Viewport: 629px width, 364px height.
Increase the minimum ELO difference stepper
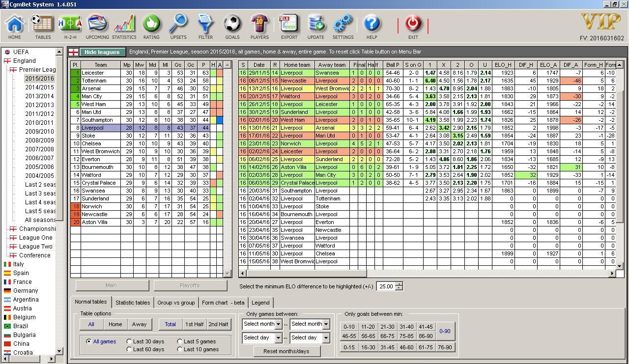coord(399,284)
